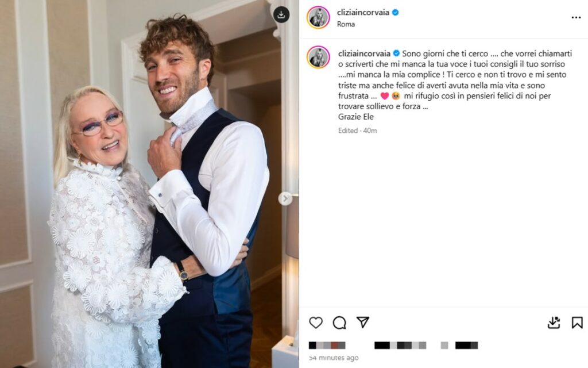Click the download media icon beside the bookmark

point(554,322)
